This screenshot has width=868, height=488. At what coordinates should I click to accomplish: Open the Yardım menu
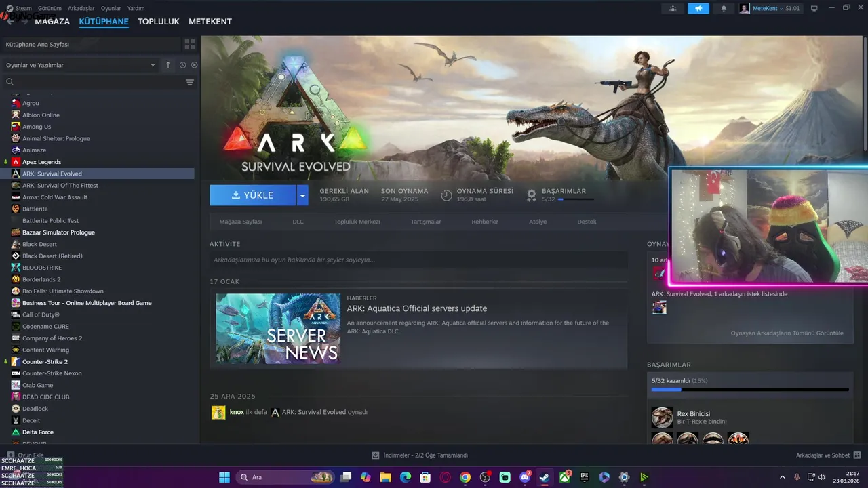[x=136, y=8]
